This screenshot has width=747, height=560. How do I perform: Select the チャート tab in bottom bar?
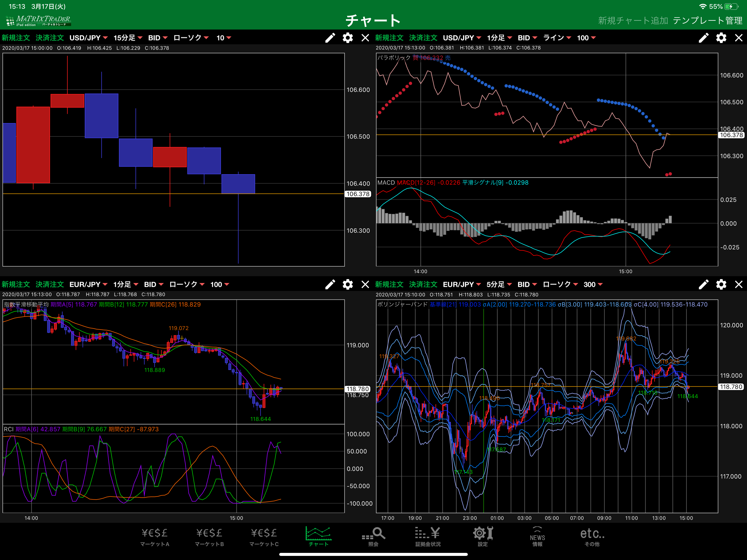pyautogui.click(x=319, y=536)
